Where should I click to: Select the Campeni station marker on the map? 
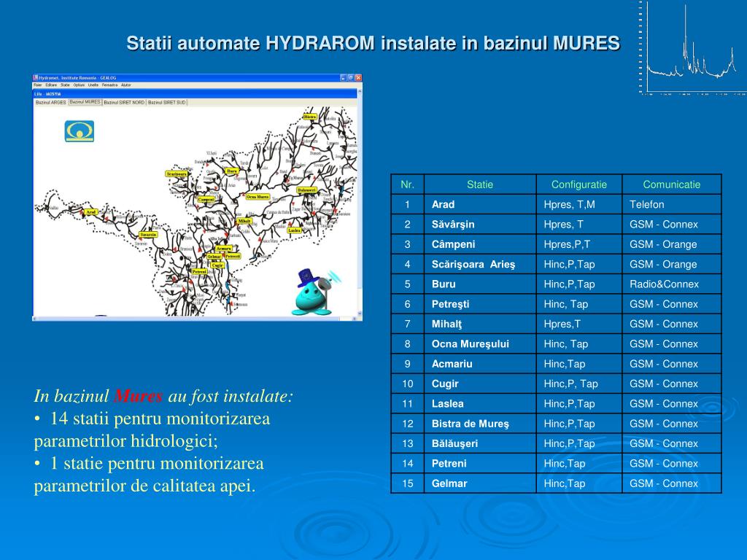tap(206, 199)
